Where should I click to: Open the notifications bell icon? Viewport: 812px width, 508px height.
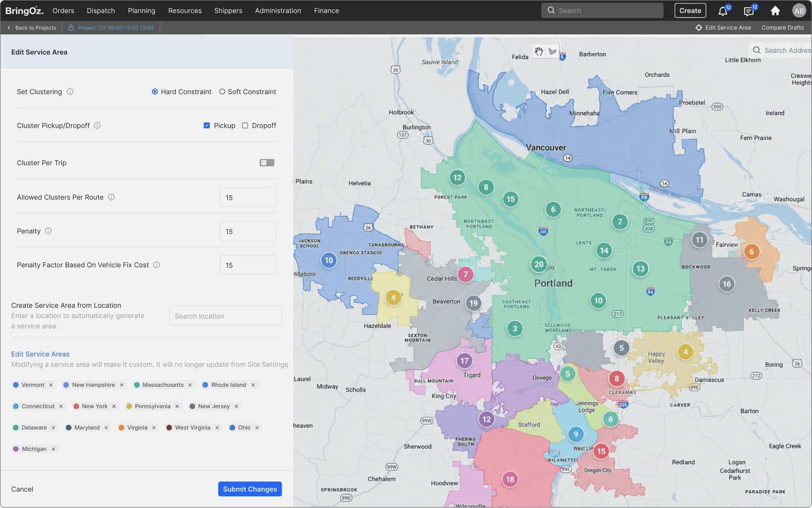click(723, 11)
